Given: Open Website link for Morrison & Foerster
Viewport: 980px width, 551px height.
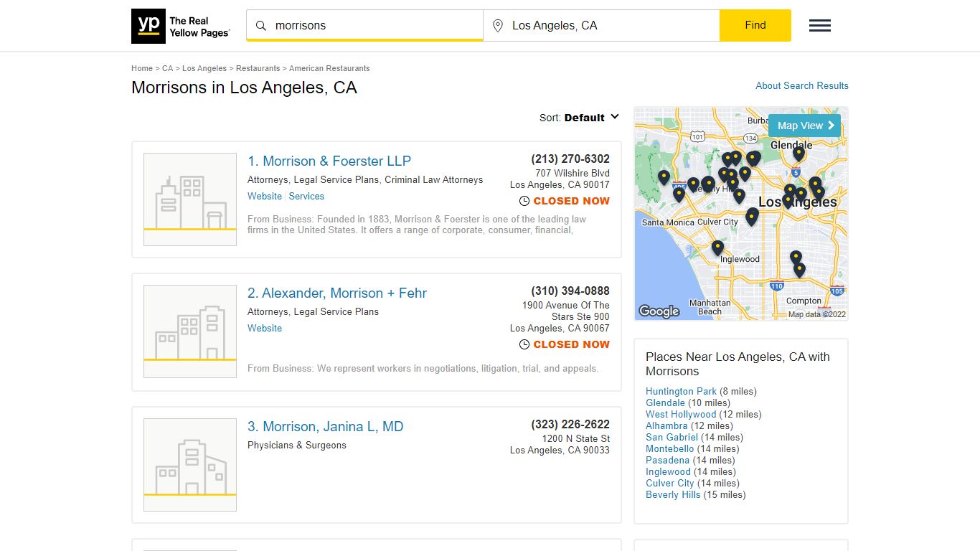Looking at the screenshot, I should tap(265, 197).
